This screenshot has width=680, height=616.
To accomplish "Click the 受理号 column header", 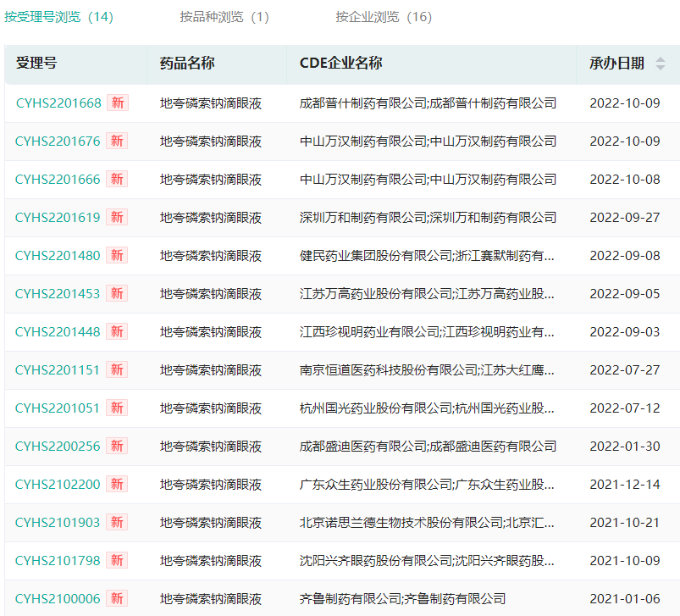I will 36,63.
